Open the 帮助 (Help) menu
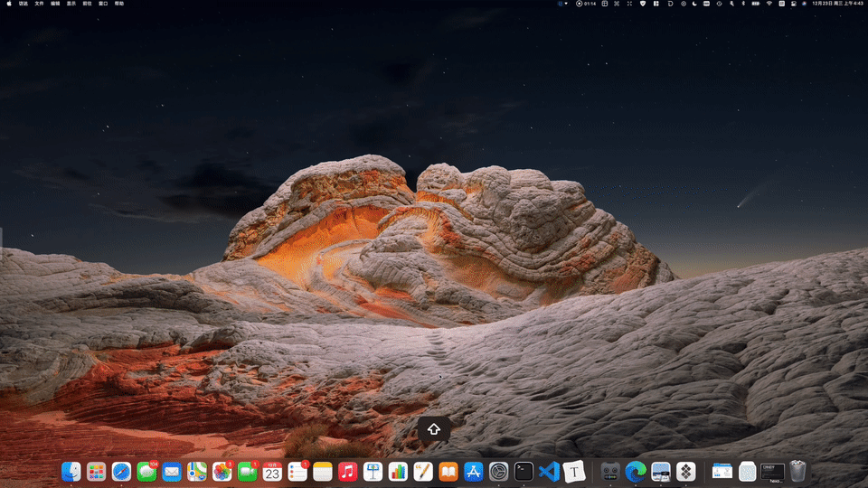The height and width of the screenshot is (488, 868). 118,4
